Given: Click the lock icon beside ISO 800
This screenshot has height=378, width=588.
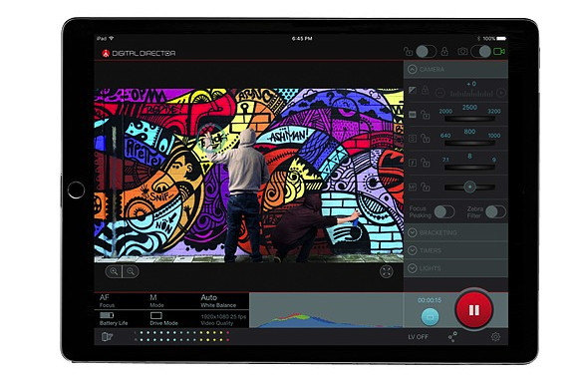Looking at the screenshot, I should [x=426, y=139].
